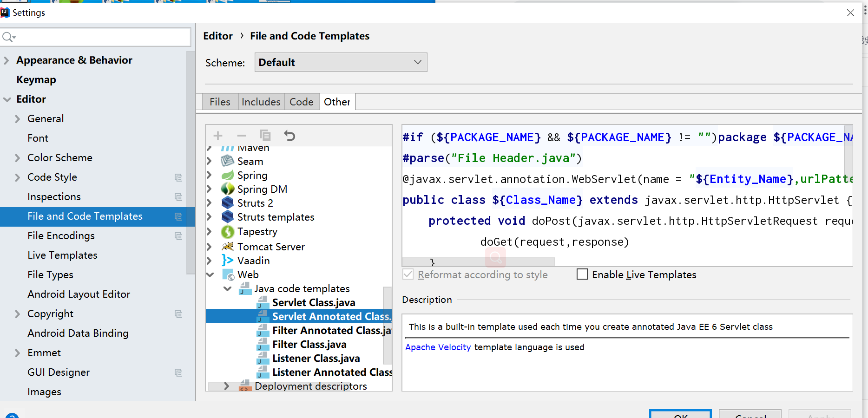This screenshot has width=868, height=418.
Task: Switch to the Includes tab
Action: click(x=261, y=102)
